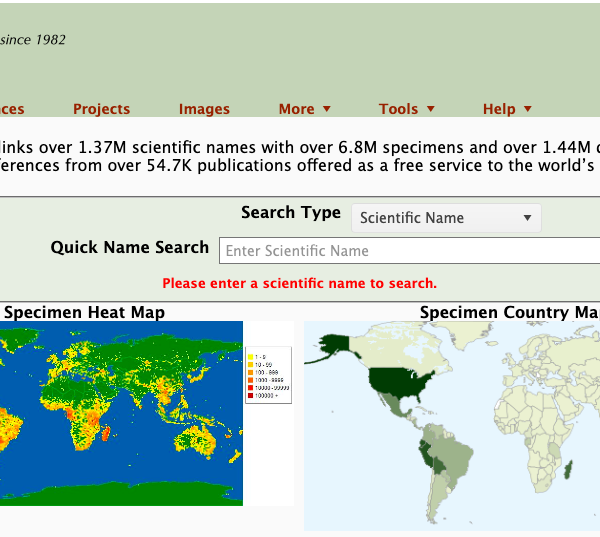Click the dark red 100000+ legend swatch

click(x=250, y=396)
